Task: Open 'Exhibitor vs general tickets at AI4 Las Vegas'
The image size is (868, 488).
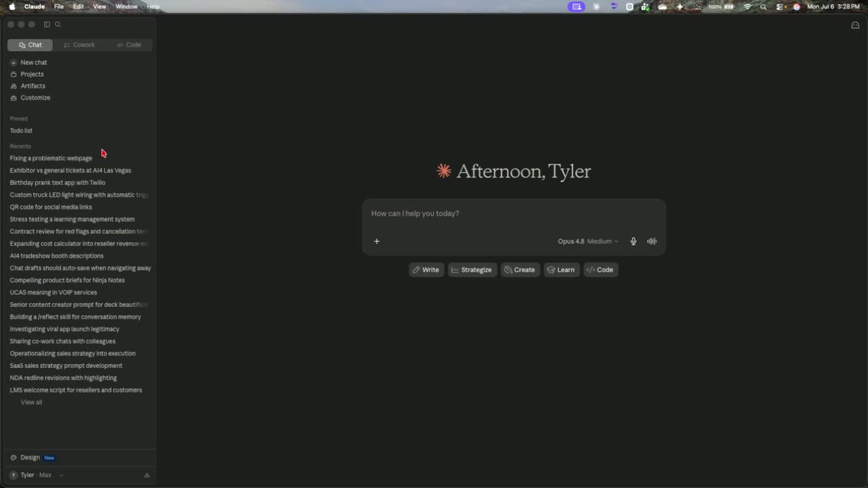Action: pos(71,171)
